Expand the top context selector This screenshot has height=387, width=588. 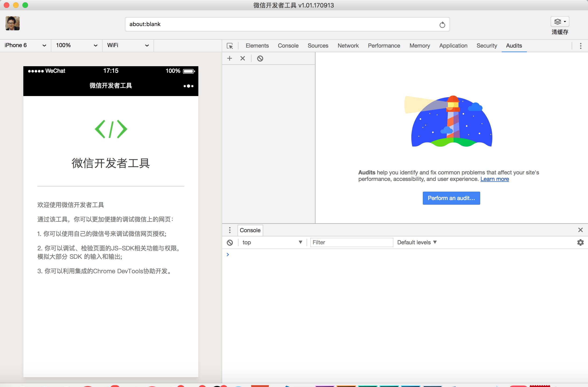(x=272, y=242)
